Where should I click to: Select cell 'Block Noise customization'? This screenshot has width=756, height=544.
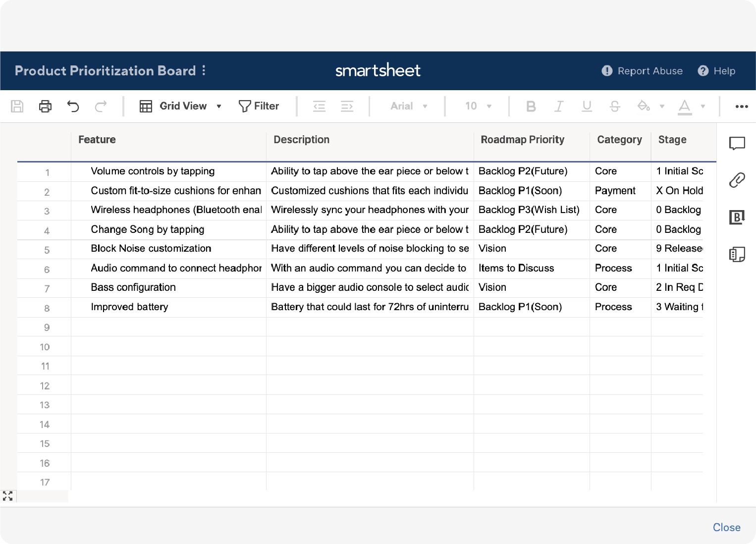[168, 249]
